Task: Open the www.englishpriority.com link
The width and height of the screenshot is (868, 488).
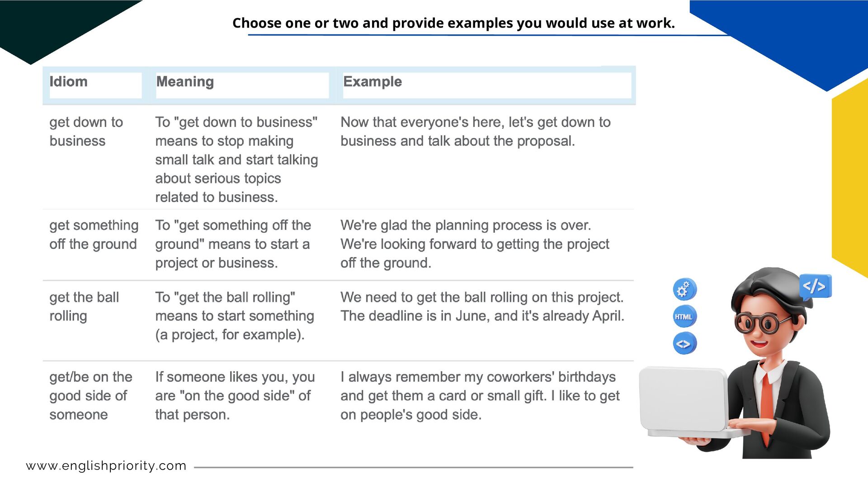Action: click(106, 465)
